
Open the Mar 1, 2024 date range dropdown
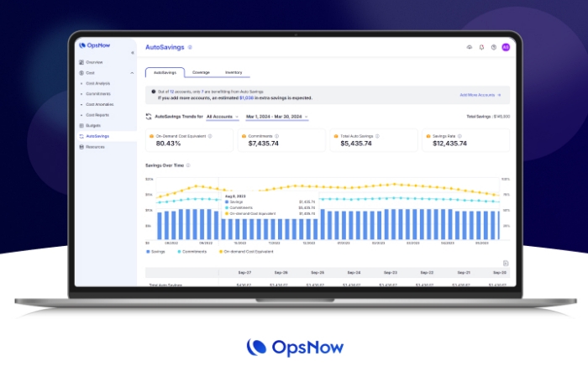click(277, 117)
